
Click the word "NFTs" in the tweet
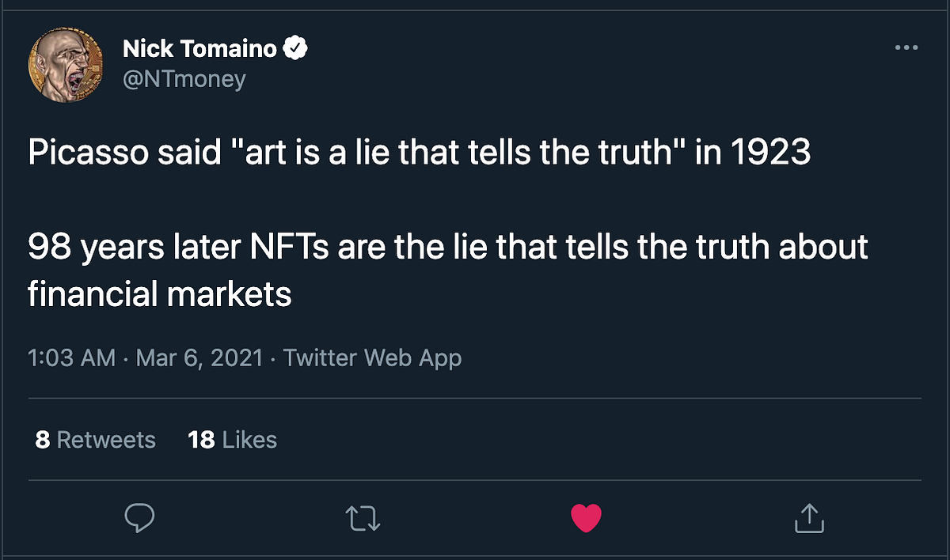click(293, 248)
